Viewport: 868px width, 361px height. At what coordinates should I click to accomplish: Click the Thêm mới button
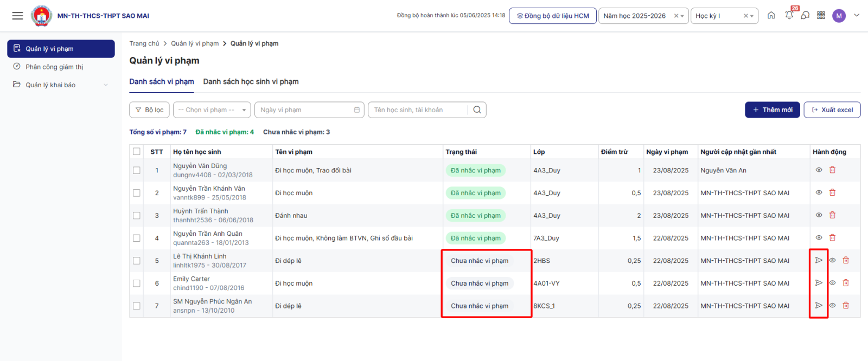pyautogui.click(x=772, y=110)
